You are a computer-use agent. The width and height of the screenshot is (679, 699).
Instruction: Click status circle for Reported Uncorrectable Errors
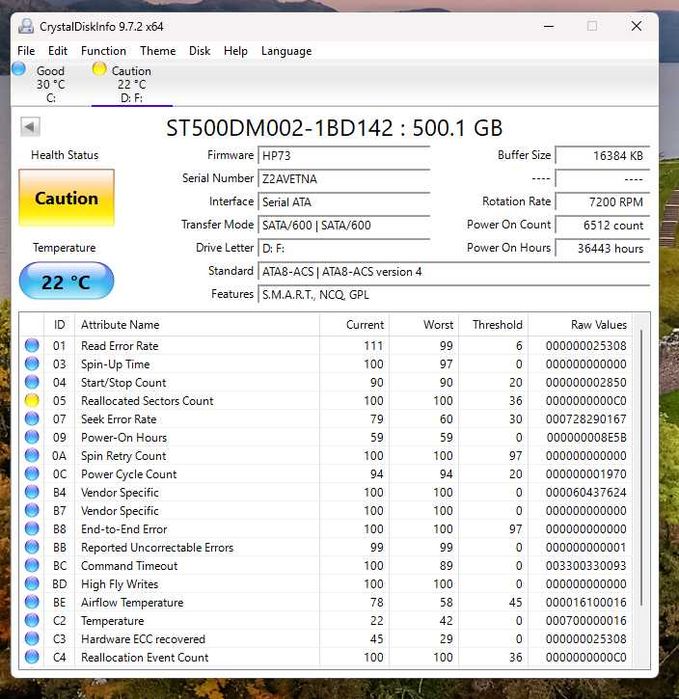point(32,547)
